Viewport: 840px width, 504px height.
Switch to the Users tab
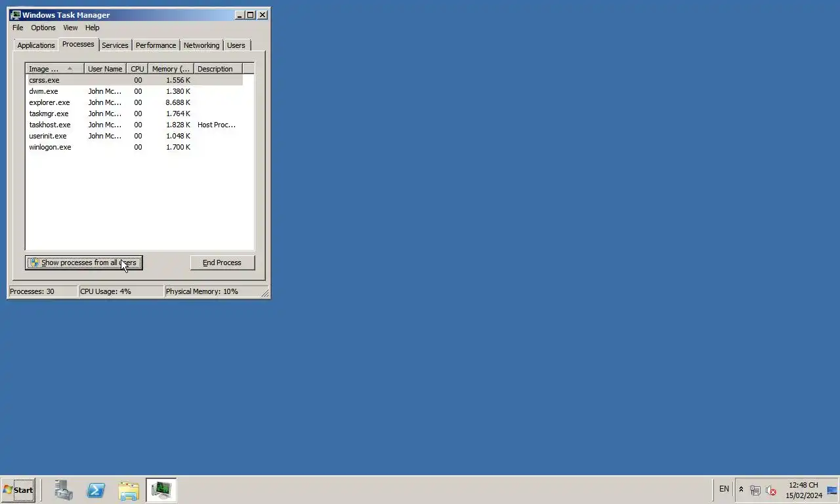236,45
